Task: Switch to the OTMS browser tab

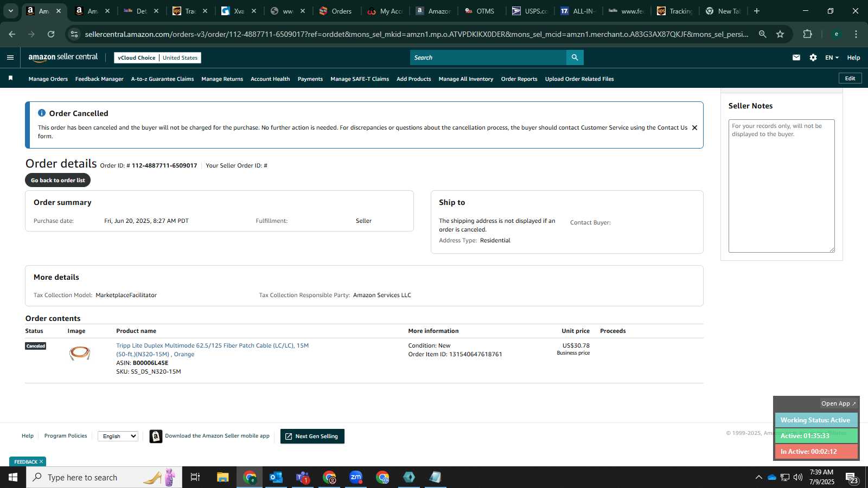Action: tap(480, 11)
